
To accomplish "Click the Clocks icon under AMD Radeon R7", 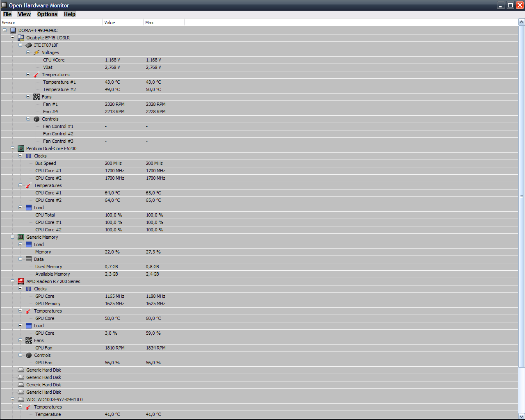I will pos(29,289).
